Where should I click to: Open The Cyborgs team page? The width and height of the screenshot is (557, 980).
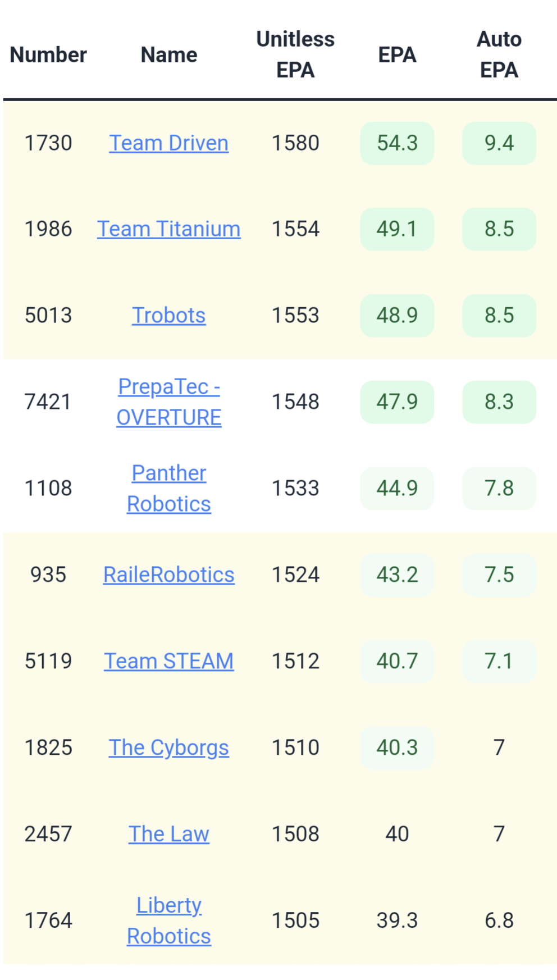click(168, 748)
